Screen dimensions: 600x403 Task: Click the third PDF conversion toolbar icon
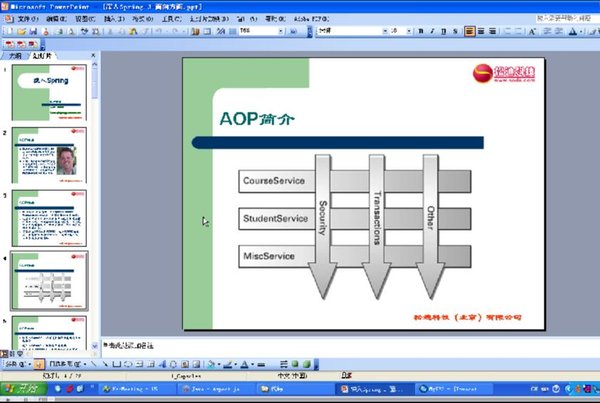click(33, 44)
